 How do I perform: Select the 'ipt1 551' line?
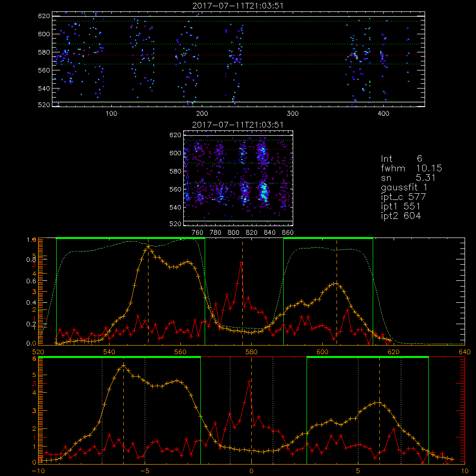[400, 207]
